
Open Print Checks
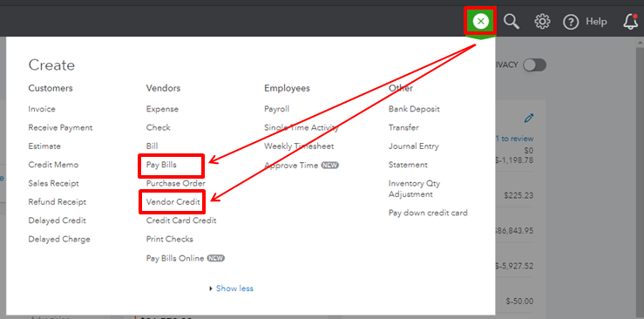coord(170,239)
